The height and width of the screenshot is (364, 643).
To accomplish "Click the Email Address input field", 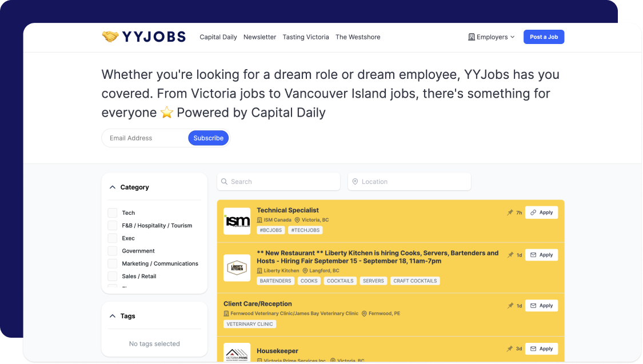I will coord(140,138).
